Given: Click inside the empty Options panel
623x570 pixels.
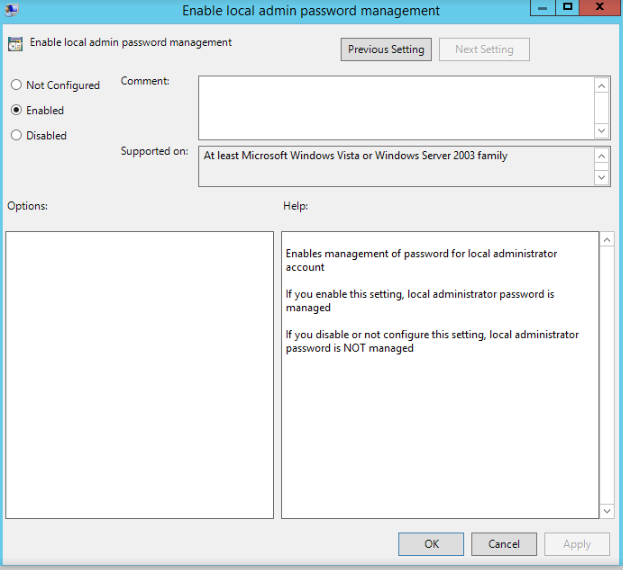Looking at the screenshot, I should pos(139,375).
